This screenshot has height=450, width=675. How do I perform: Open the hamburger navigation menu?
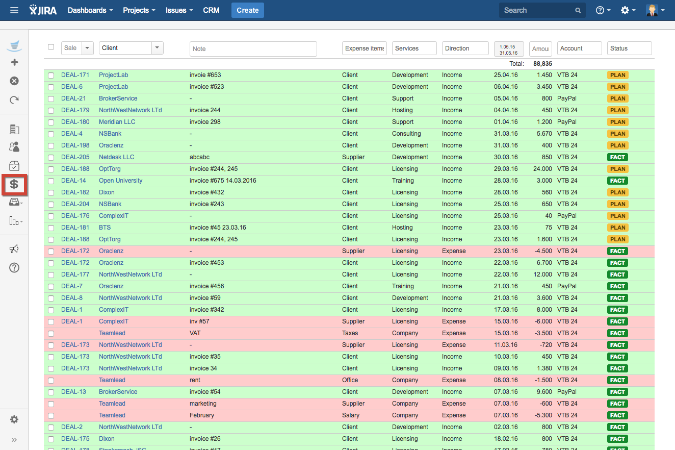[14, 10]
